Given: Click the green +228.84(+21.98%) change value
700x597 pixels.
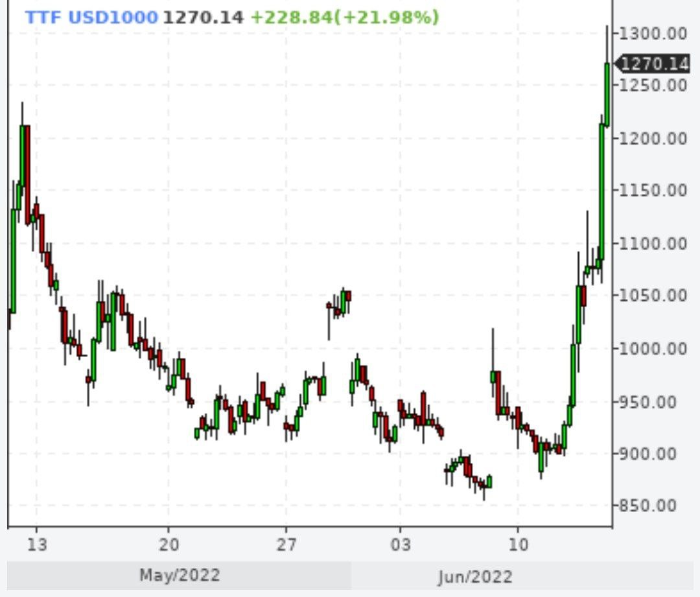Looking at the screenshot, I should pyautogui.click(x=344, y=17).
